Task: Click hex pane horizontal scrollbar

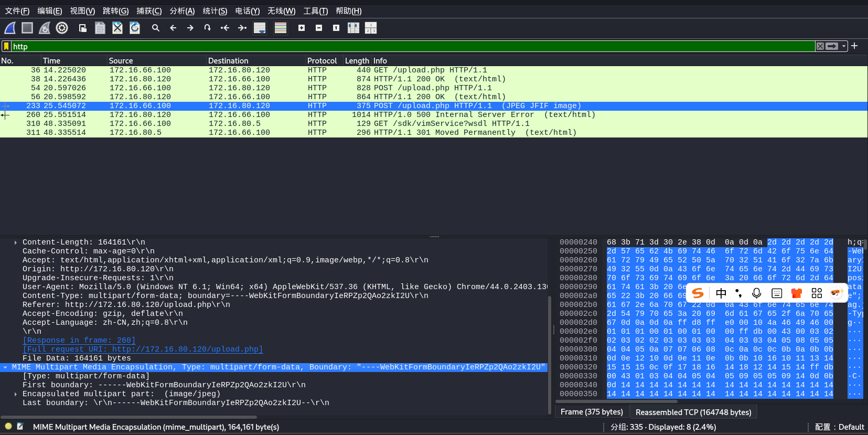Action: 617,401
